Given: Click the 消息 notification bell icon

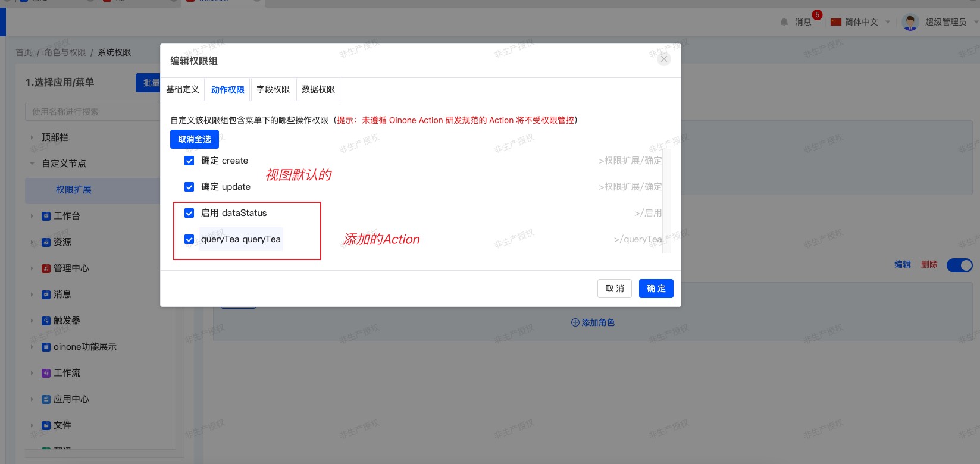Looking at the screenshot, I should [784, 22].
